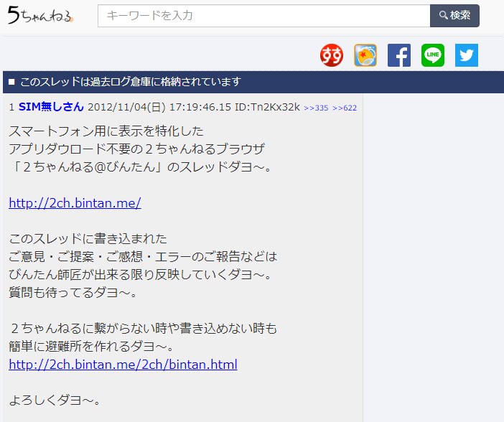Click the post date 2012/11/04(日) 17:19:46.15
Screen dimensions: 504x422
pyautogui.click(x=159, y=107)
